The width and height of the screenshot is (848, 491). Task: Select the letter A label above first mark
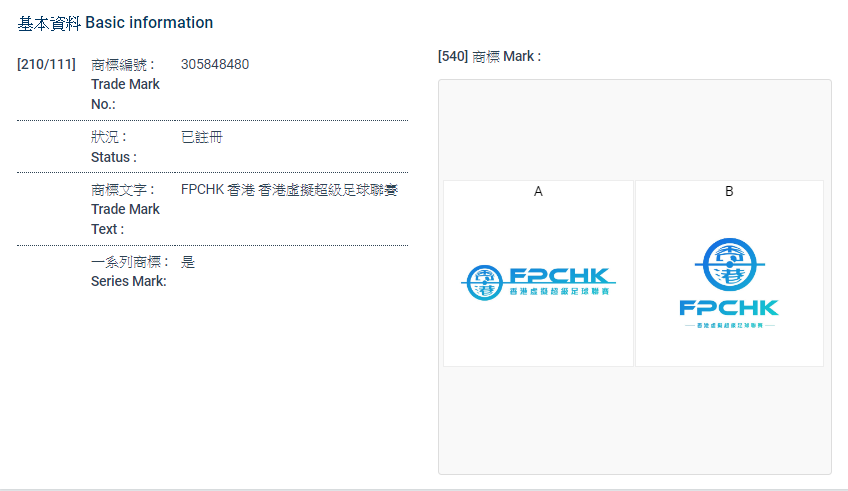[x=538, y=191]
